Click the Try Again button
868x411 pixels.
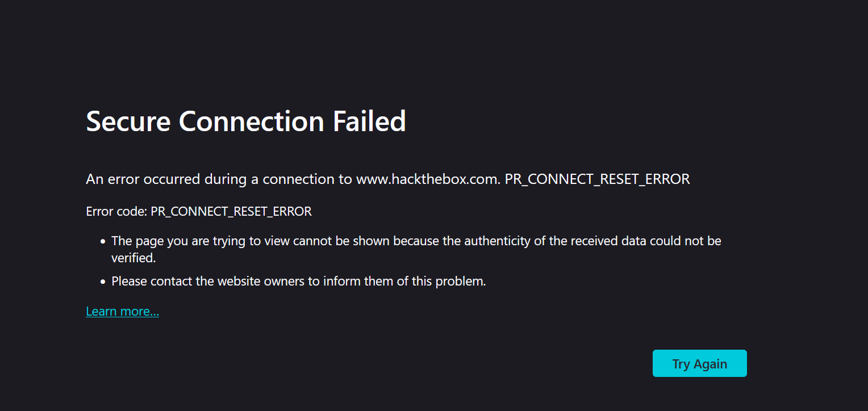[x=699, y=363]
